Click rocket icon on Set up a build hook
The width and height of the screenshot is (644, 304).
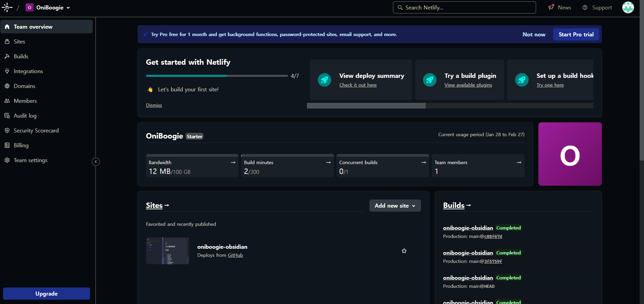[522, 80]
